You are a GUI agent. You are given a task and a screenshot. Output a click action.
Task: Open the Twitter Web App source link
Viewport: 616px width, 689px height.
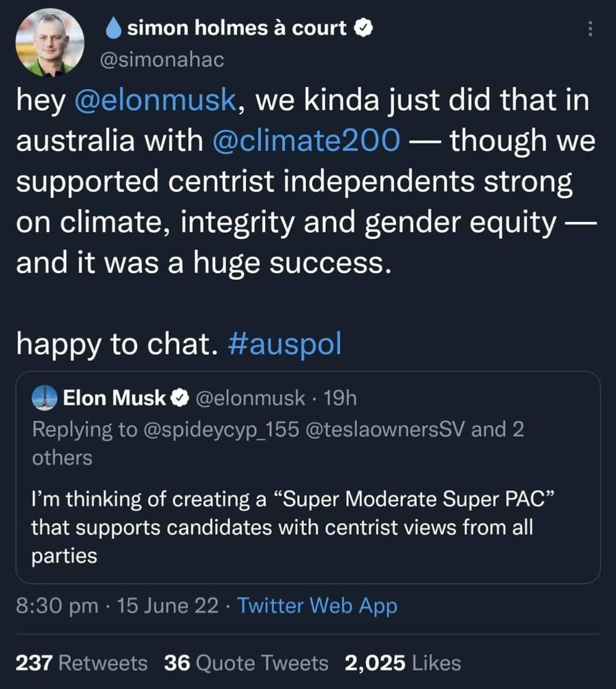(318, 606)
